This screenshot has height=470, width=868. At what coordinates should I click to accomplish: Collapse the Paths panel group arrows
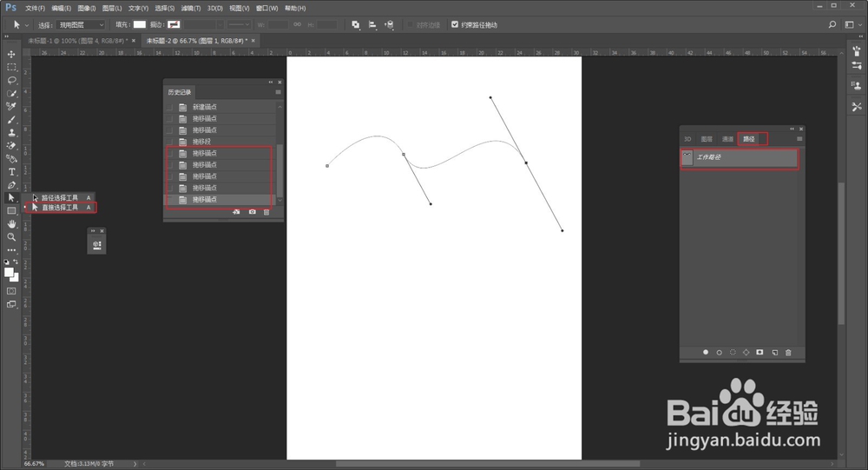tap(792, 129)
